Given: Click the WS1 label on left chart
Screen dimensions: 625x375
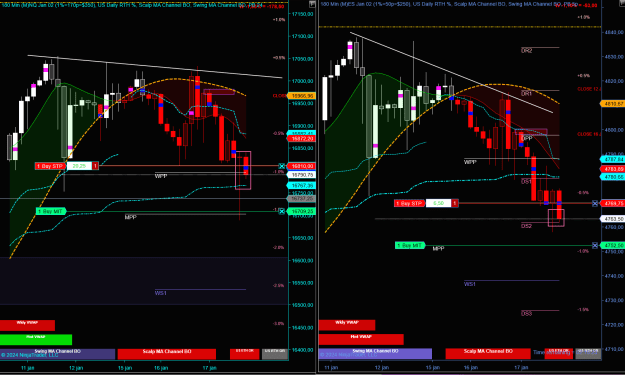Looking at the screenshot, I should (161, 293).
